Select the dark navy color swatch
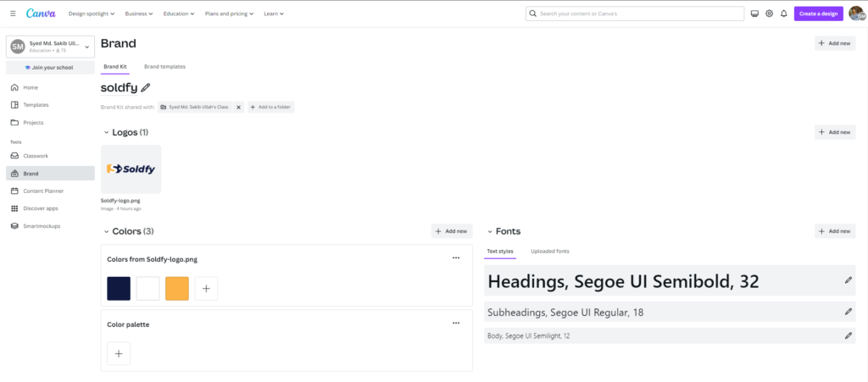 pyautogui.click(x=119, y=289)
